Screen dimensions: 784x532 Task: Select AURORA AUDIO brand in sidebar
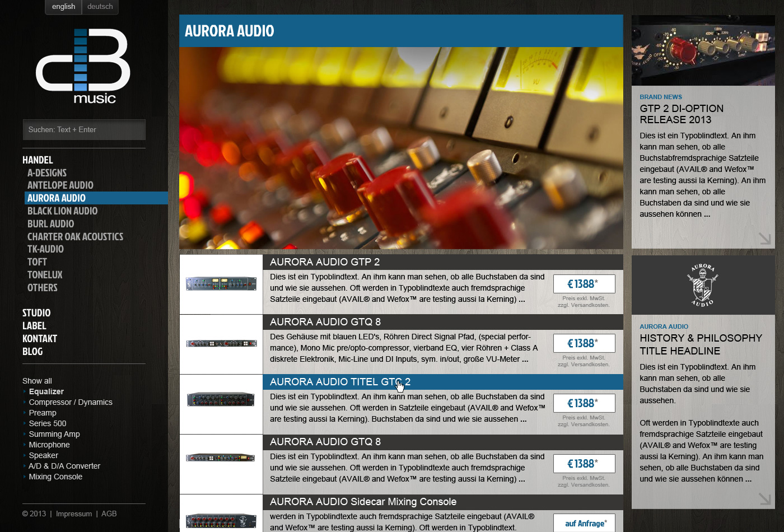[96, 198]
